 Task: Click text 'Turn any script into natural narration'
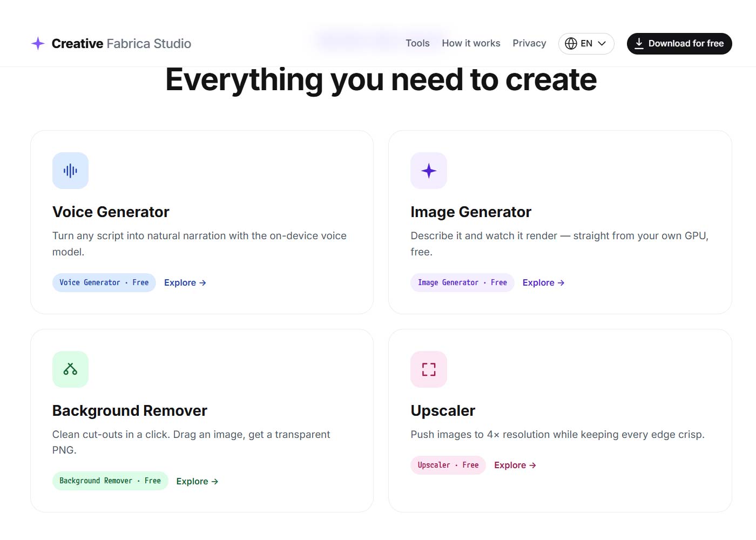(139, 236)
